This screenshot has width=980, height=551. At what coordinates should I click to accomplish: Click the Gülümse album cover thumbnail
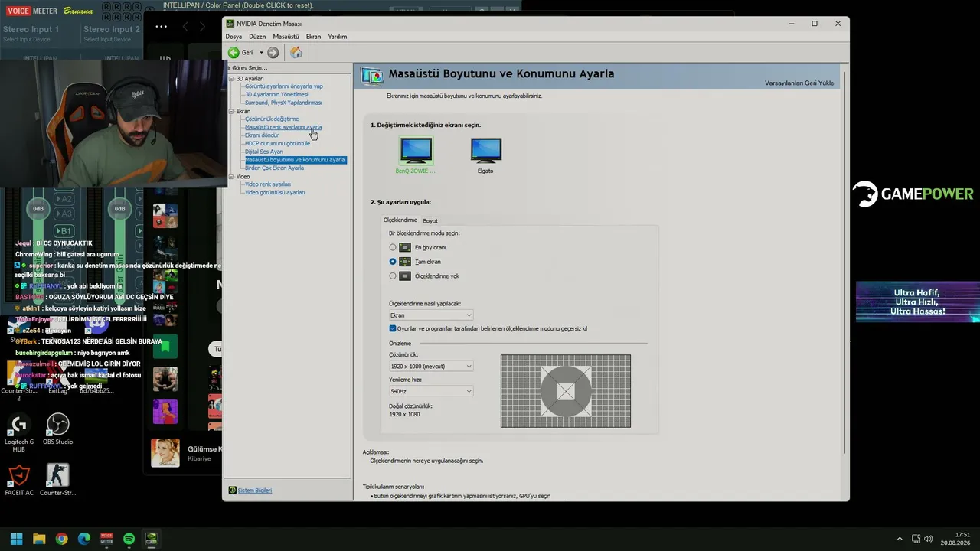(165, 453)
